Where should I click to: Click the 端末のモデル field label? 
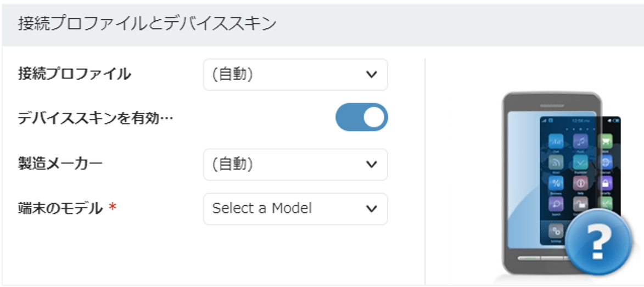click(60, 209)
